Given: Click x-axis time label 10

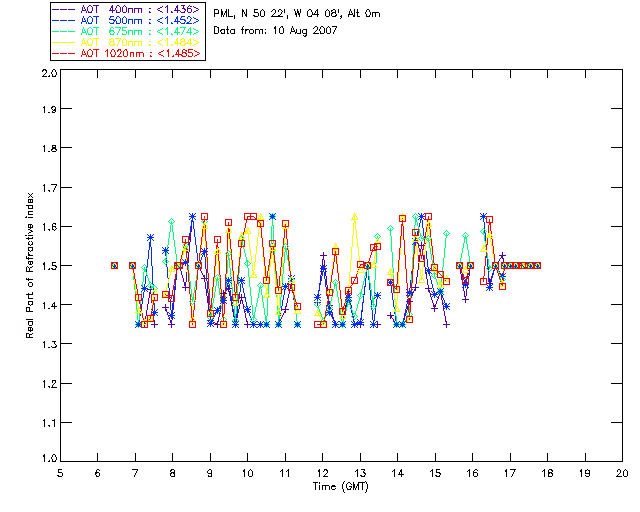Looking at the screenshot, I should 247,473.
